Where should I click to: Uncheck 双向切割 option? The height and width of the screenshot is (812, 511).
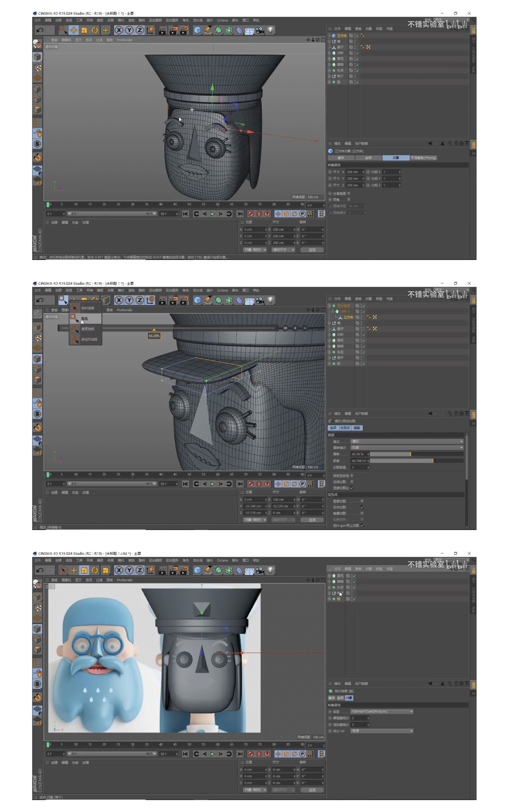click(x=362, y=507)
